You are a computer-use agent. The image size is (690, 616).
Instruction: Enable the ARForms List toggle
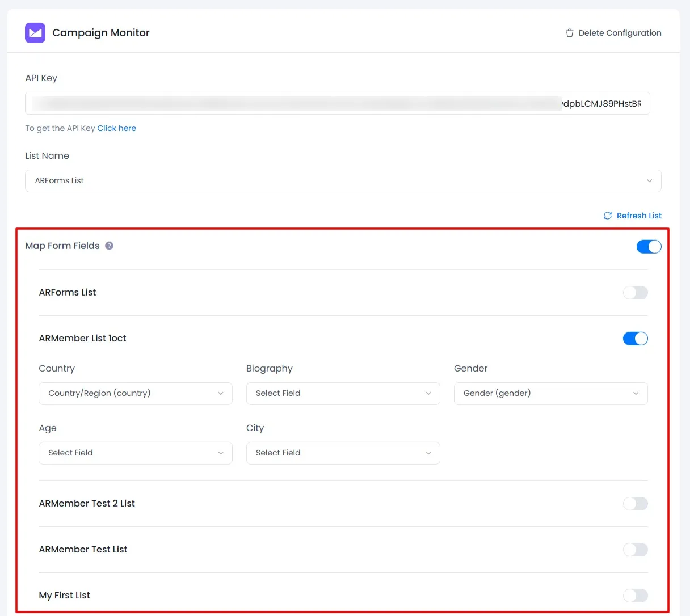[635, 293]
